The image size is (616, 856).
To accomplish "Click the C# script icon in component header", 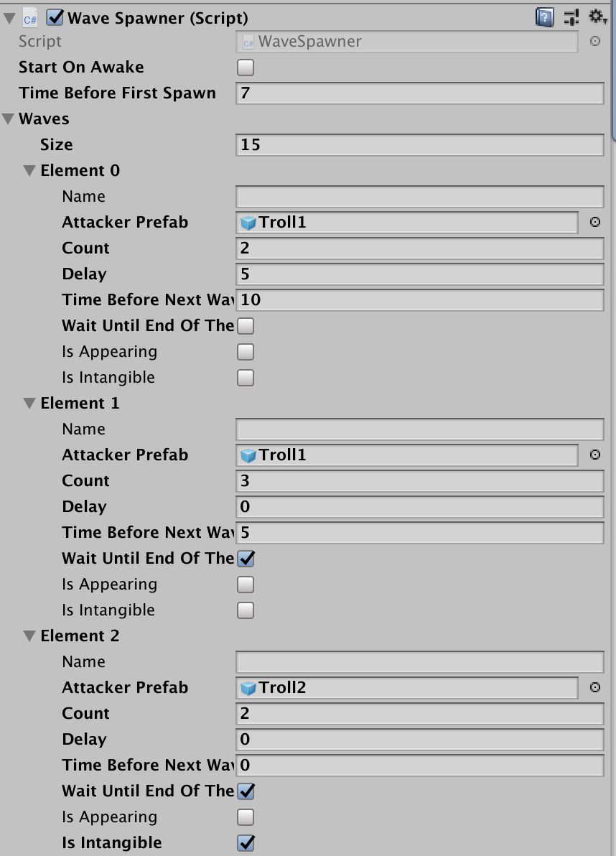I will pyautogui.click(x=30, y=19).
